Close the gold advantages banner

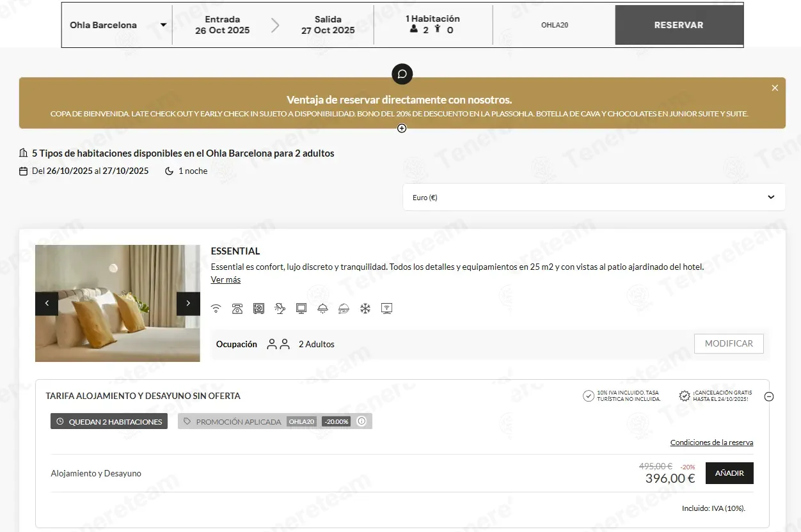pos(775,88)
